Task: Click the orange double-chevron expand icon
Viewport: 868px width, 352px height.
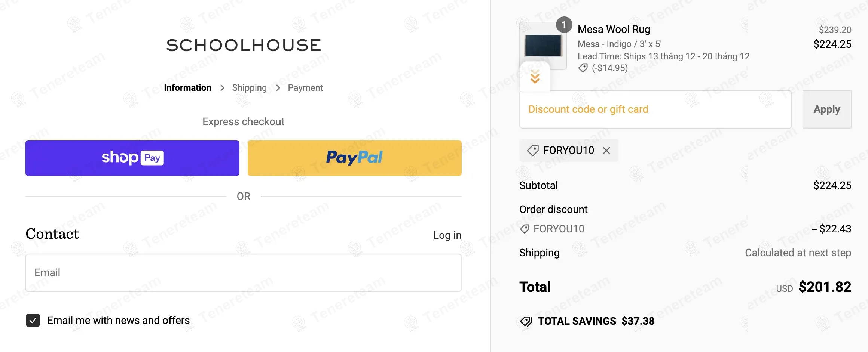Action: tap(535, 77)
